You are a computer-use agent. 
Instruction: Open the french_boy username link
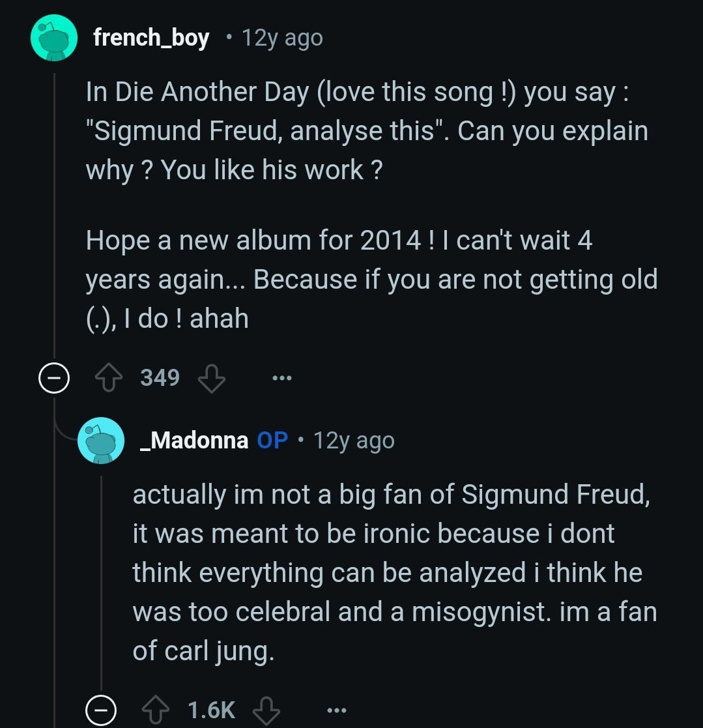click(x=151, y=38)
